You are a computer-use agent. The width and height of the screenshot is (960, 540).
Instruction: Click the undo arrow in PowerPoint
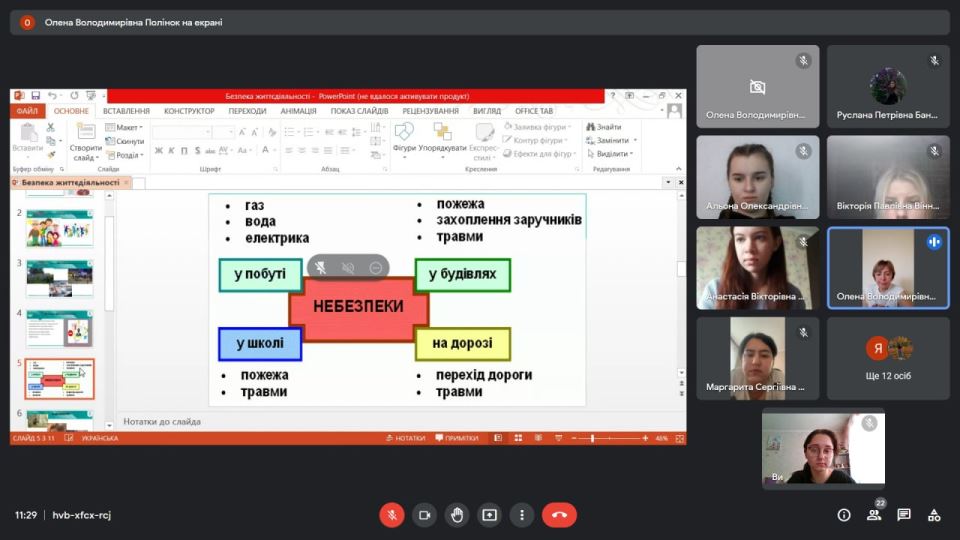coord(53,96)
